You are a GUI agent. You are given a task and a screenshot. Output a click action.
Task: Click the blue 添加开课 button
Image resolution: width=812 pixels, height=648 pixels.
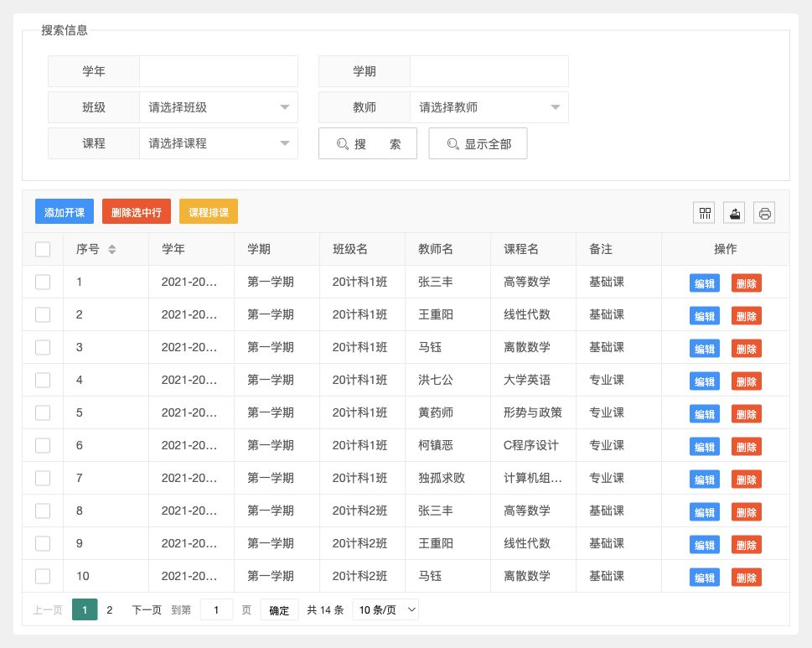65,211
